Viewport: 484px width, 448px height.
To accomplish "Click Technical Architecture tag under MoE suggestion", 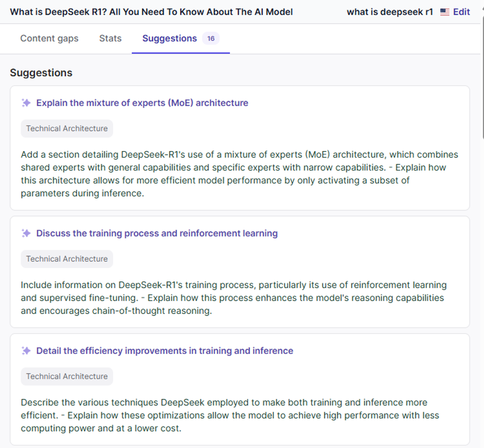I will tap(67, 129).
